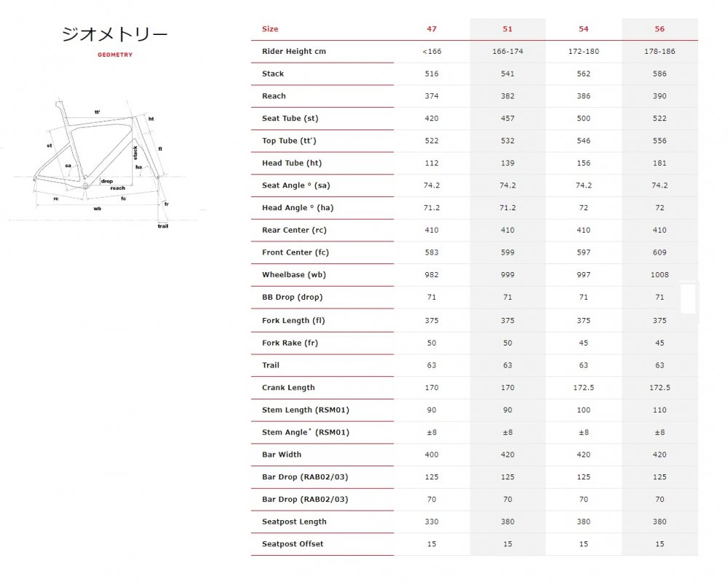Click the Head Tube (ht) row label
728x582 pixels.
point(292,164)
